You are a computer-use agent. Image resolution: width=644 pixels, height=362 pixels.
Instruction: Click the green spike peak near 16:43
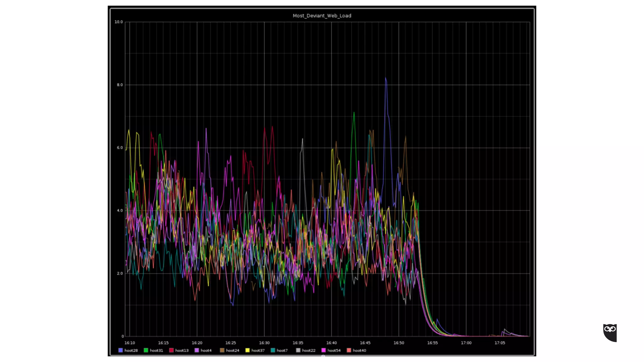click(x=354, y=112)
